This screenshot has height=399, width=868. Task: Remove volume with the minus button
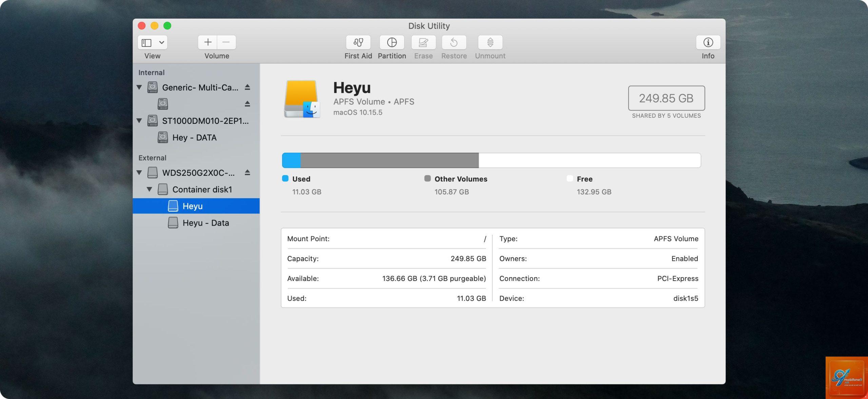(x=226, y=42)
